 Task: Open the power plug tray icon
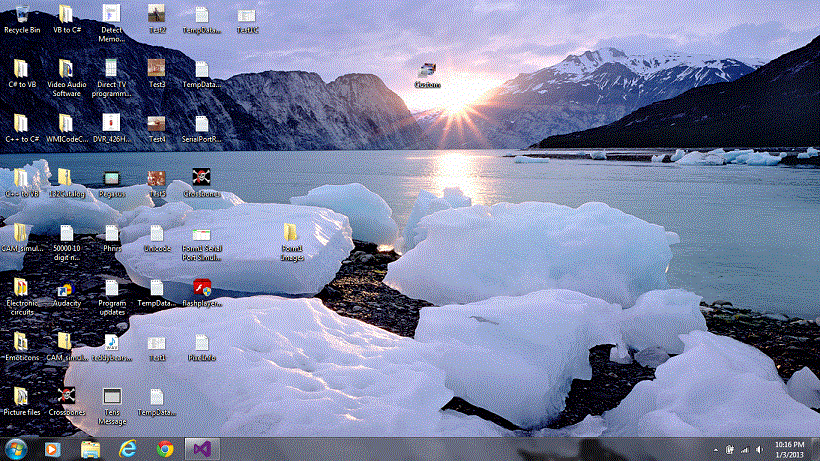coord(730,450)
